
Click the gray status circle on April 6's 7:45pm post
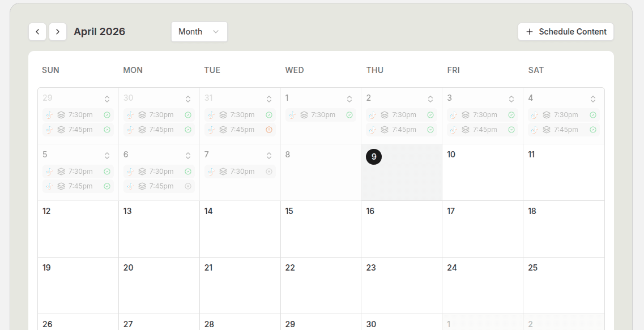187,186
